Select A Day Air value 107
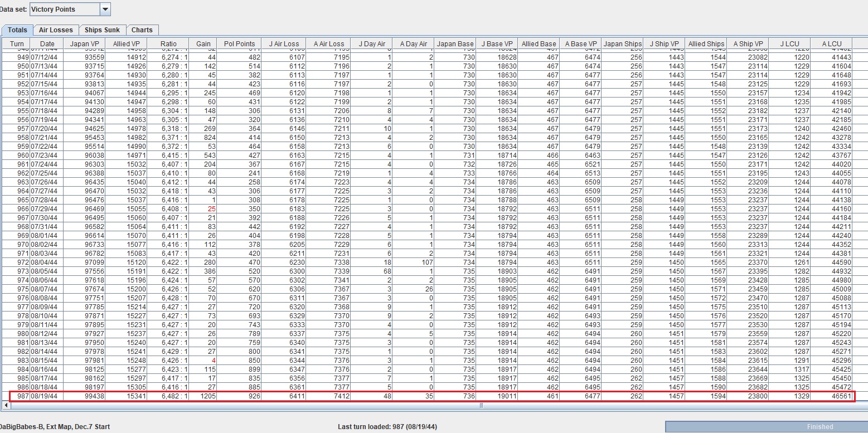 coord(427,262)
